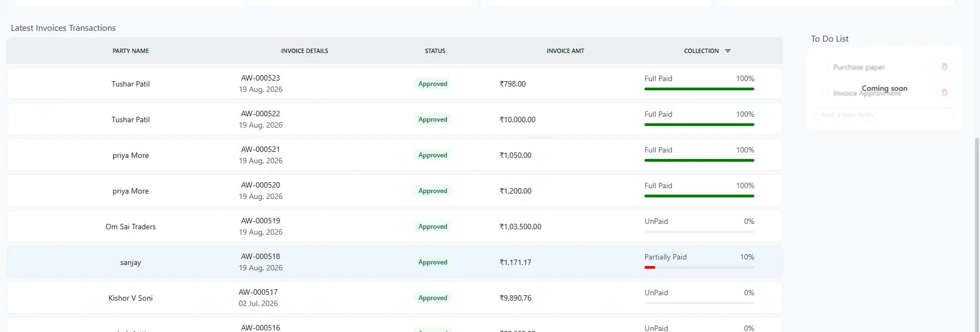Click the Approved badge for AW-000523

click(x=433, y=84)
